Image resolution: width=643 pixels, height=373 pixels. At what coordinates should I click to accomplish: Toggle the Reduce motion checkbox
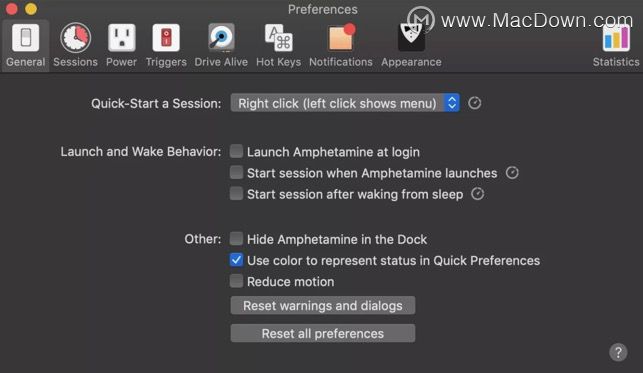tap(236, 281)
